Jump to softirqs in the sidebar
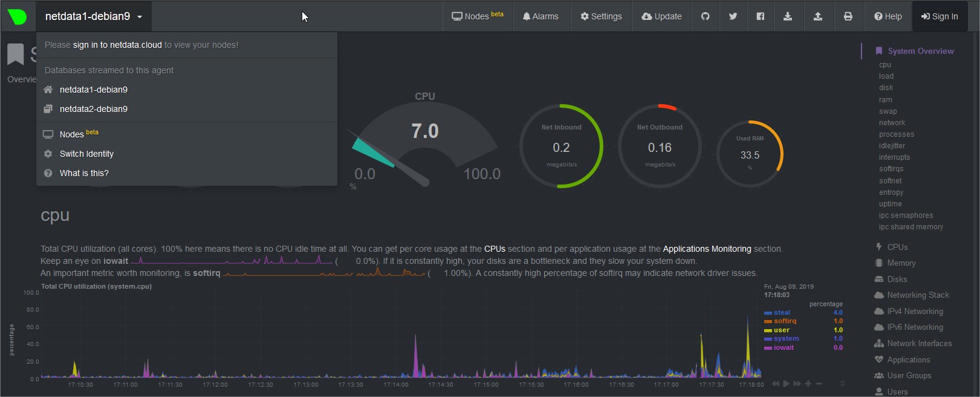 tap(891, 169)
